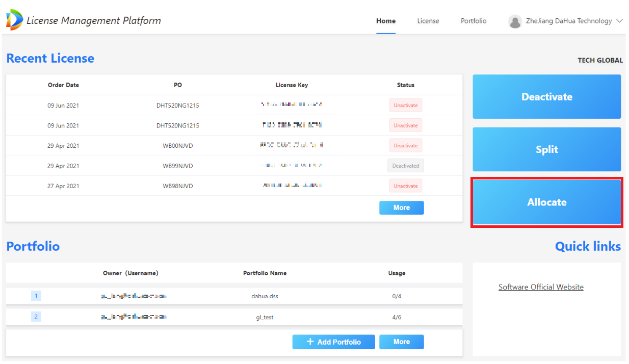Click the PO column header
629x364 pixels.
tap(178, 85)
